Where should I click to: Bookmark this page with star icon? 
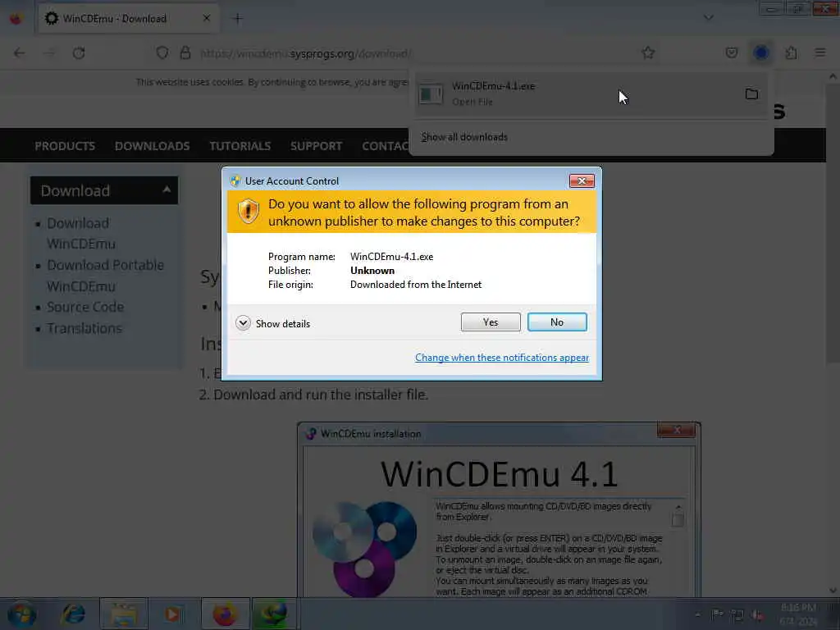[648, 53]
